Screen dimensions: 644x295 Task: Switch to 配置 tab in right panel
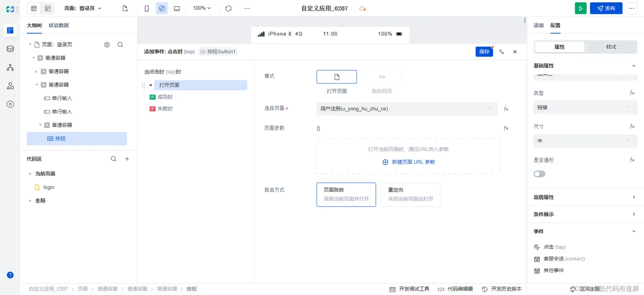coord(555,25)
